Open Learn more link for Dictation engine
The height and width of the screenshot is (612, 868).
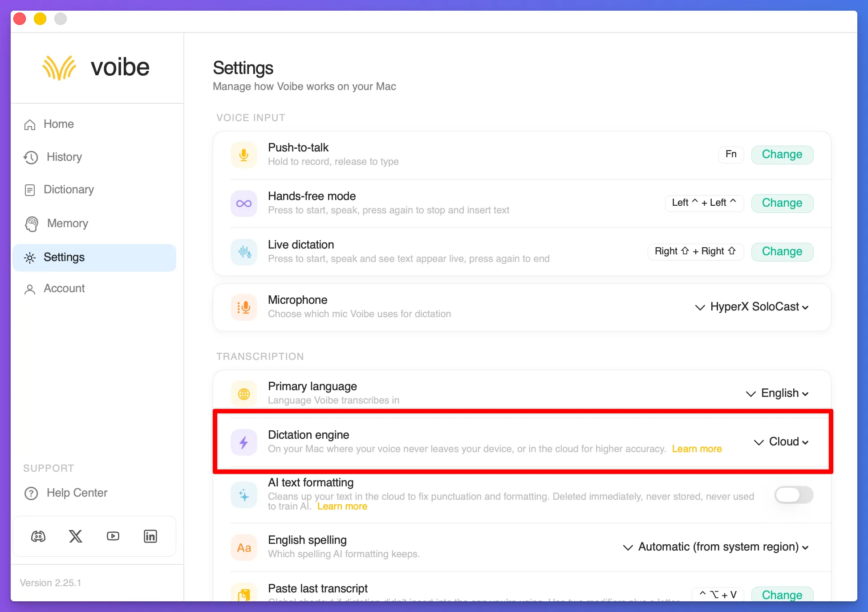pos(697,449)
